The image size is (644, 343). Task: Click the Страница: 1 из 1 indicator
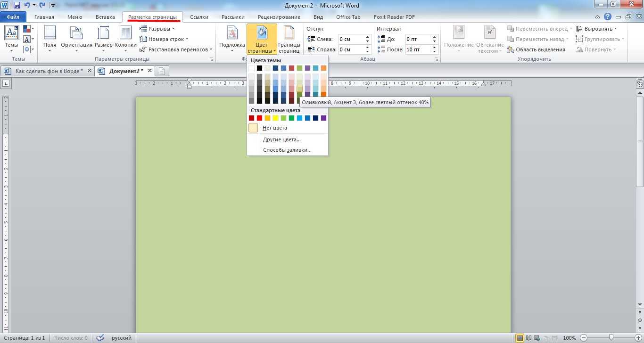pos(24,338)
